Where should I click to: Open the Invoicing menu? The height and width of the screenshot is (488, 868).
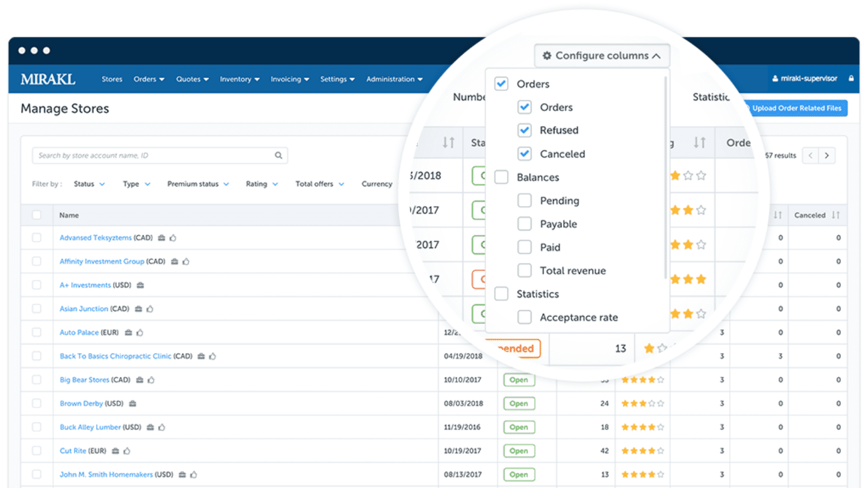pos(290,79)
